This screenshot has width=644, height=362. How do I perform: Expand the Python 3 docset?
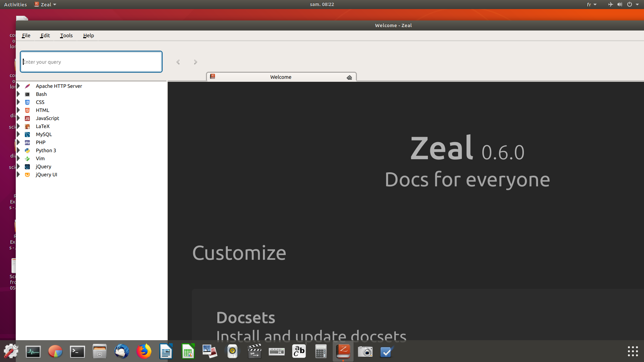coord(19,150)
